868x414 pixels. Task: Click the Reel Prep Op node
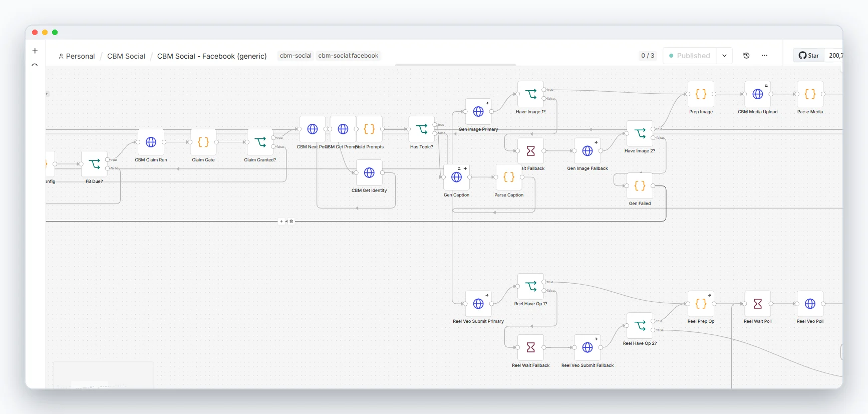point(701,304)
